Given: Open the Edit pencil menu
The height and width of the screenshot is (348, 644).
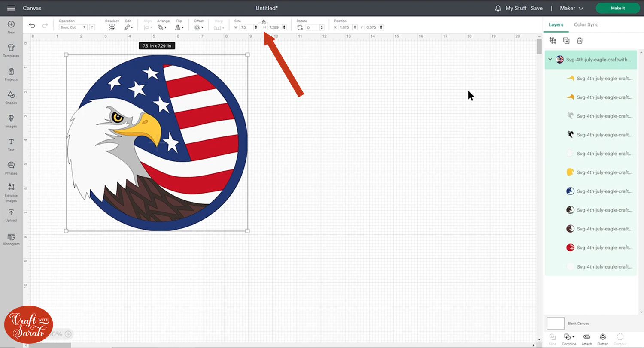Looking at the screenshot, I should (x=128, y=27).
